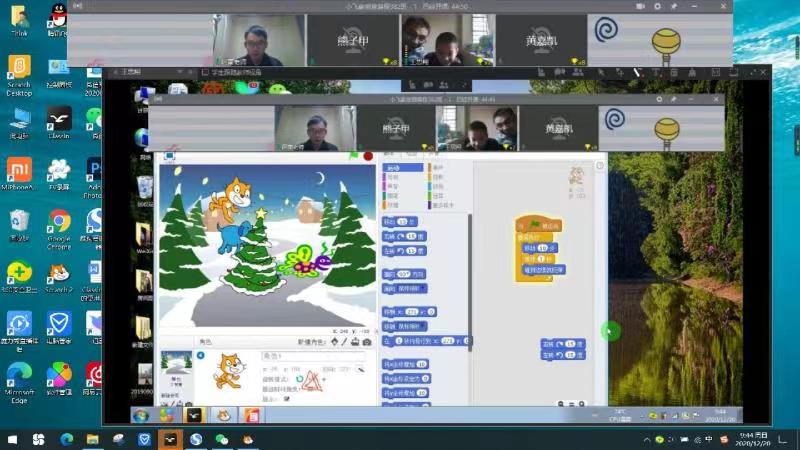Open the QQ penguin desktop icon
Screen dimensions: 800x450
(58, 20)
